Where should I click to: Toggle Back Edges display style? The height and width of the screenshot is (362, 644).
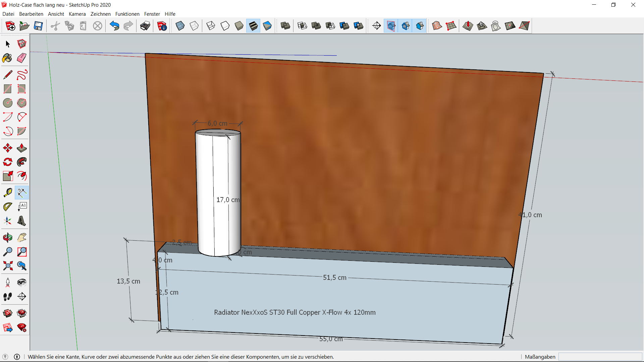tap(194, 26)
